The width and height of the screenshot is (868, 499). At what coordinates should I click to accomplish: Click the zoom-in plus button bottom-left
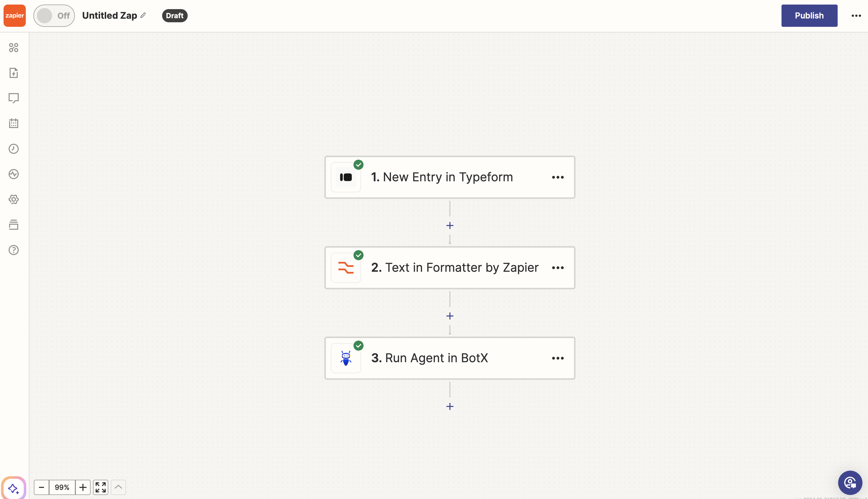pos(83,487)
